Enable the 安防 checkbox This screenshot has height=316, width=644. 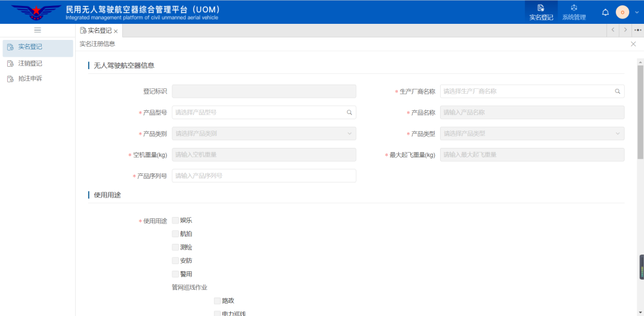pos(175,261)
